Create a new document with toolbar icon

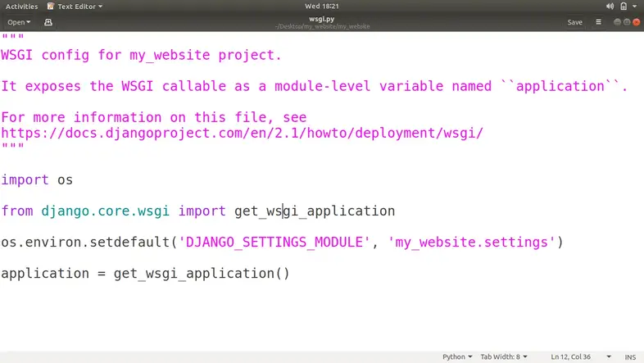coord(48,22)
